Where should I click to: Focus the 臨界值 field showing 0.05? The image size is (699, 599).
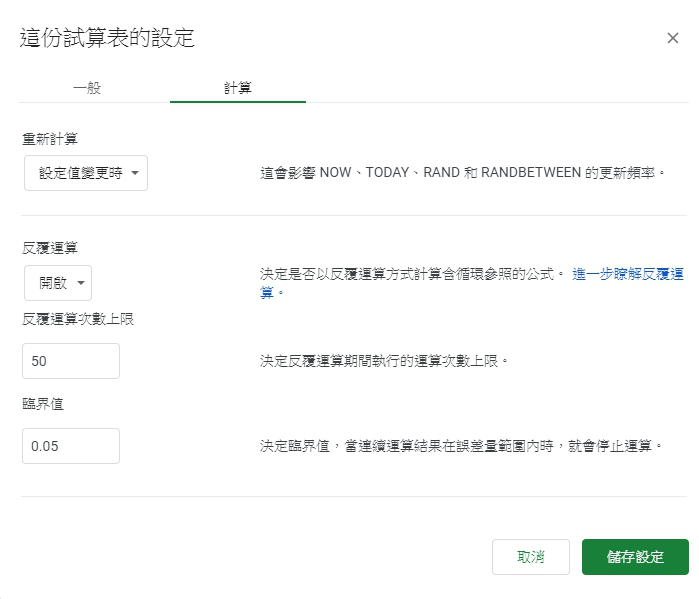tap(71, 446)
